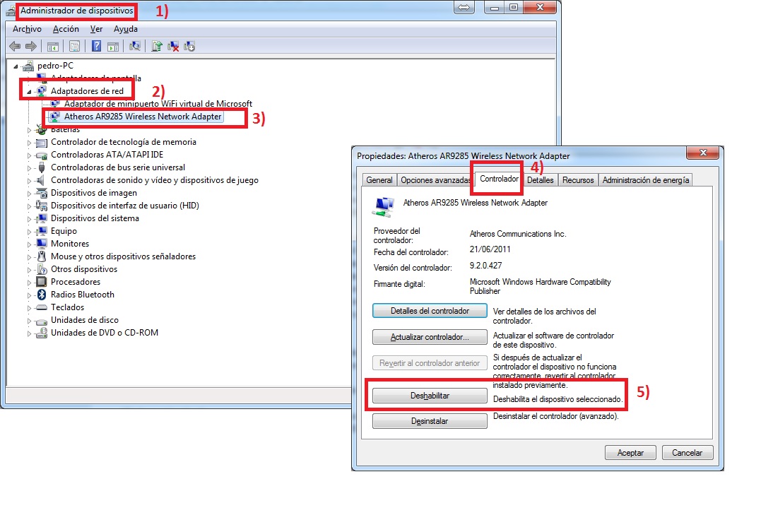Switch to the Detalles tab
Image resolution: width=773 pixels, height=532 pixels.
point(541,180)
